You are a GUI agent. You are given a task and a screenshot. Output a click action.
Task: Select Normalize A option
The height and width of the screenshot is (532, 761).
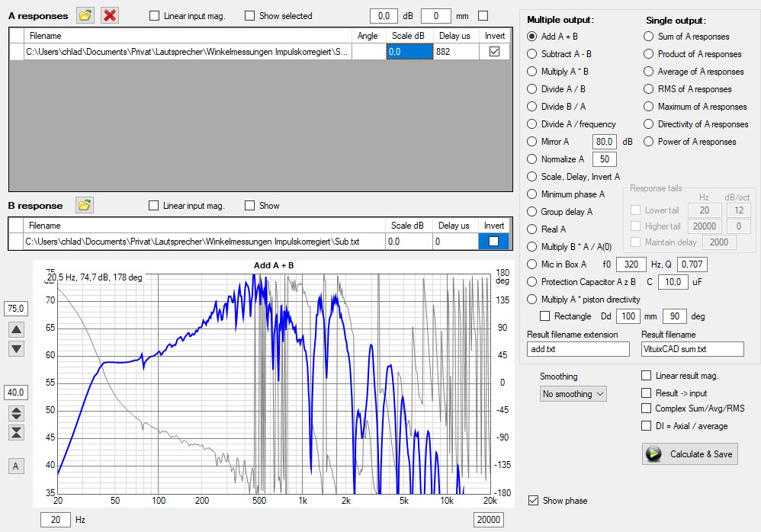tap(532, 159)
